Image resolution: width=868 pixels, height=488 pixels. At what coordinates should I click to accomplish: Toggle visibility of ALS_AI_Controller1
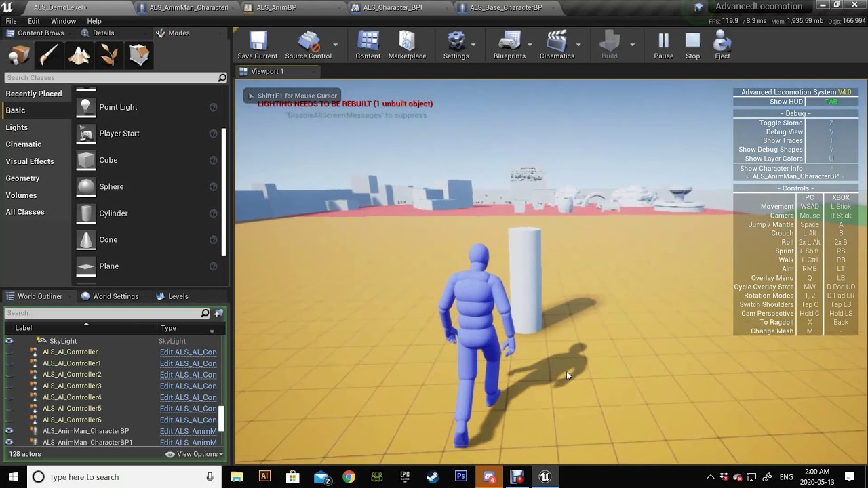9,363
